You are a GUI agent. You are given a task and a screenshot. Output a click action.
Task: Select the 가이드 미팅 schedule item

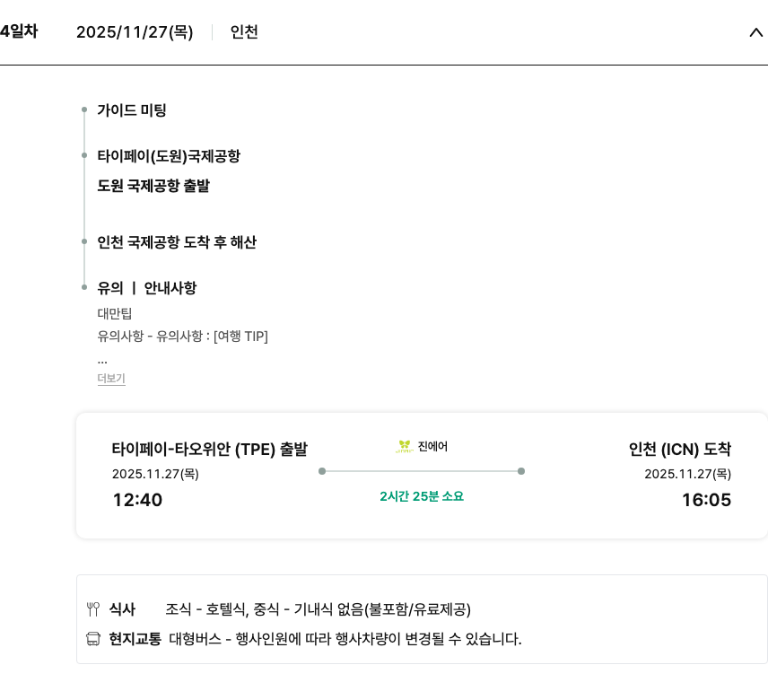[x=132, y=110]
